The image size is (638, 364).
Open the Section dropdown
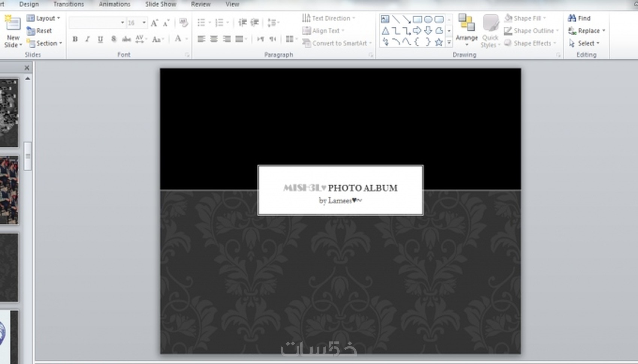tap(44, 44)
